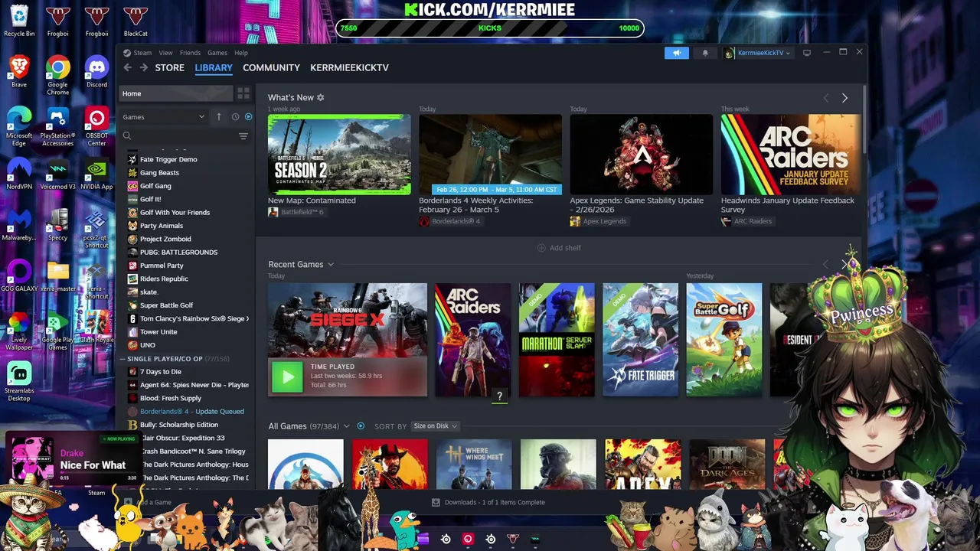This screenshot has width=980, height=551.
Task: Open OBSBOT Center desktop icon
Action: (x=96, y=126)
